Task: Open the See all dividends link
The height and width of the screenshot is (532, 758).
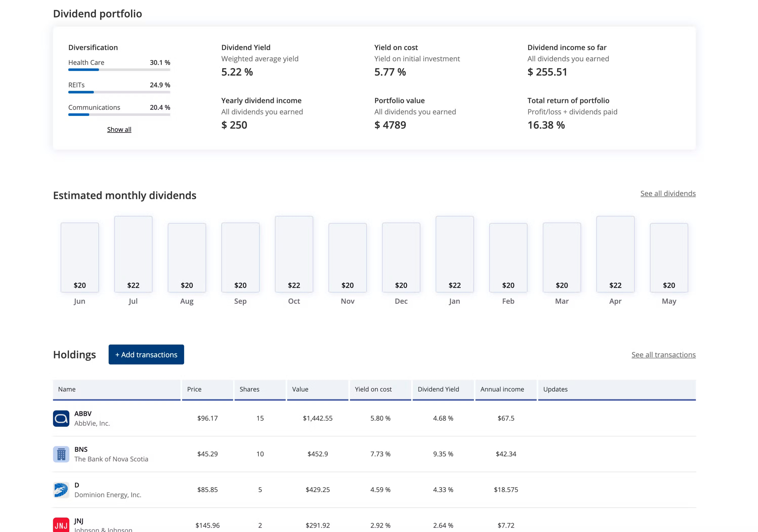Action: (x=667, y=194)
